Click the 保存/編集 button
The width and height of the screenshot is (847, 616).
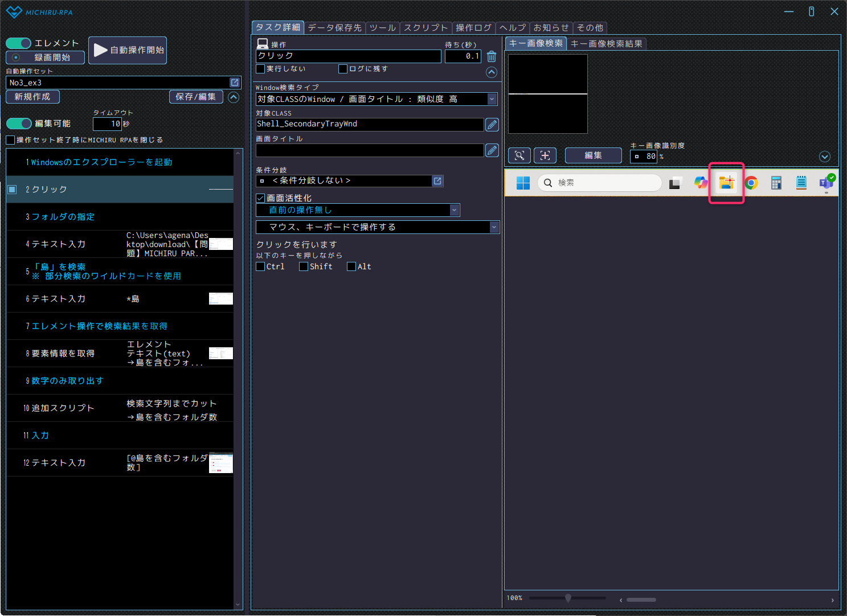[x=195, y=97]
